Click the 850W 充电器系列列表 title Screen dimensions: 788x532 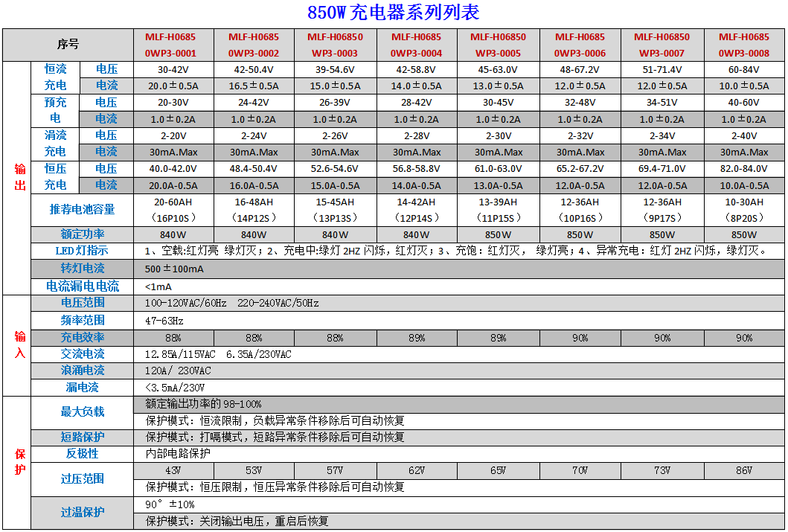[394, 13]
